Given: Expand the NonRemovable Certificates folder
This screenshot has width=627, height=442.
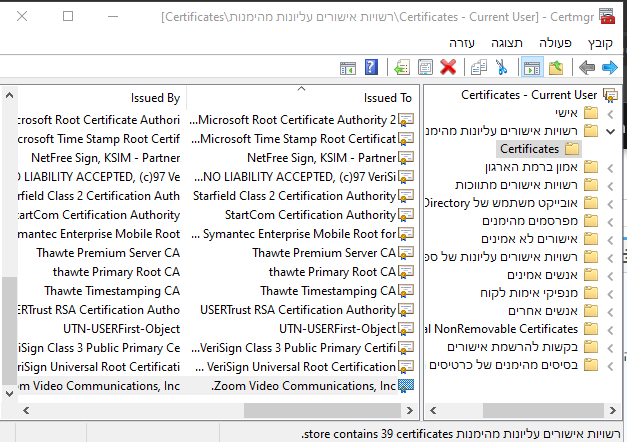Looking at the screenshot, I should [x=611, y=330].
